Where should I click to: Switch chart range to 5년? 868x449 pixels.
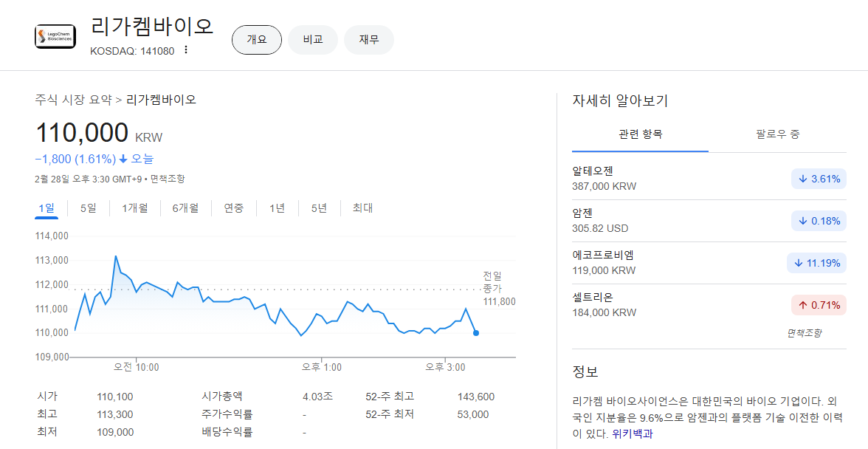pyautogui.click(x=319, y=208)
